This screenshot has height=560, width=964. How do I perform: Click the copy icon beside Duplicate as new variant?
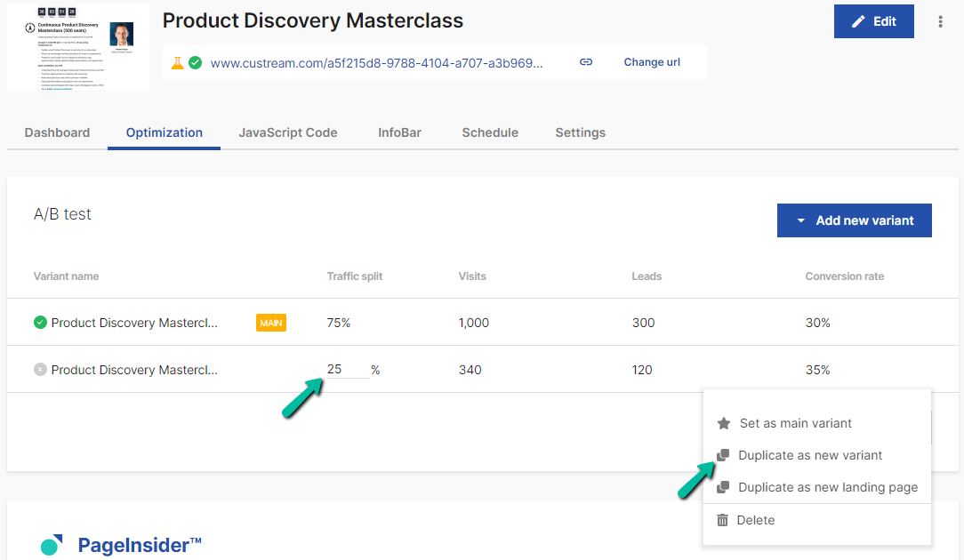coord(723,455)
